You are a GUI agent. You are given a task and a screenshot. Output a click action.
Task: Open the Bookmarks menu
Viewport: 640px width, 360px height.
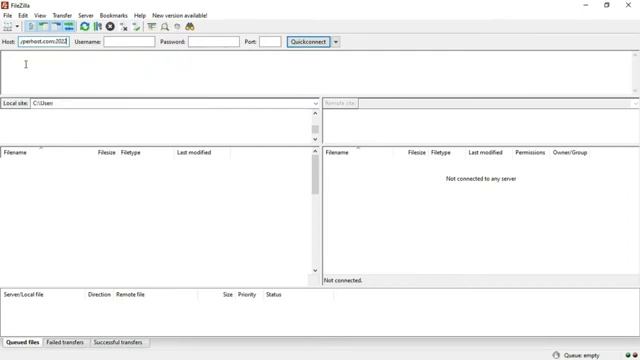[113, 16]
